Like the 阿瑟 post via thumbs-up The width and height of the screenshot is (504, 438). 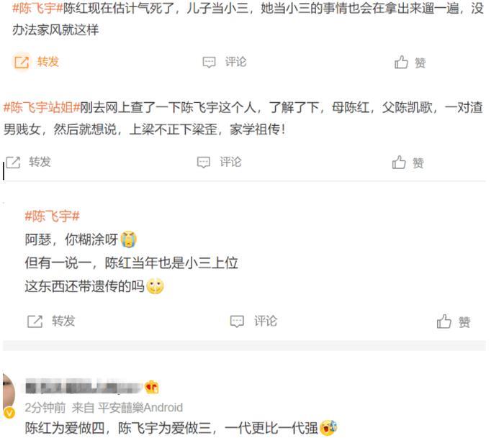tap(444, 321)
